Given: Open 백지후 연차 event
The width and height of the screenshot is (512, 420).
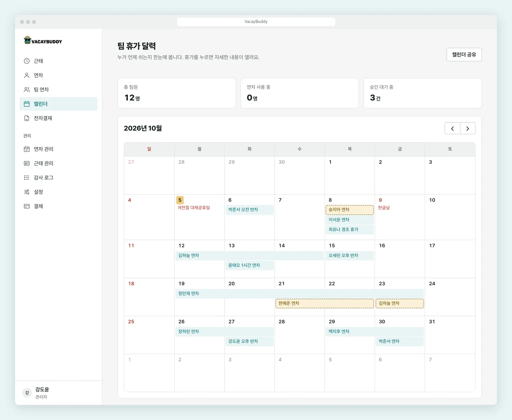Looking at the screenshot, I should [x=375, y=332].
